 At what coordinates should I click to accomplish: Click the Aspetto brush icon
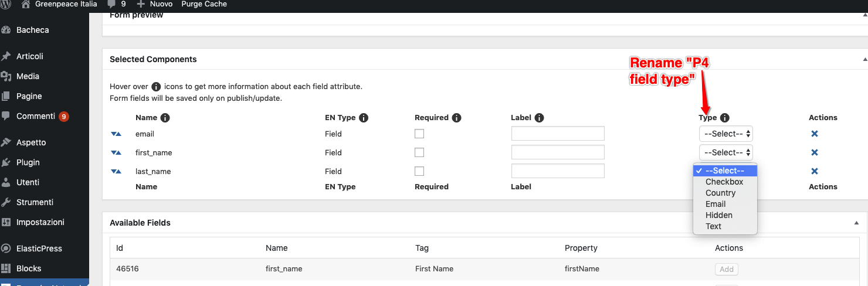point(6,142)
